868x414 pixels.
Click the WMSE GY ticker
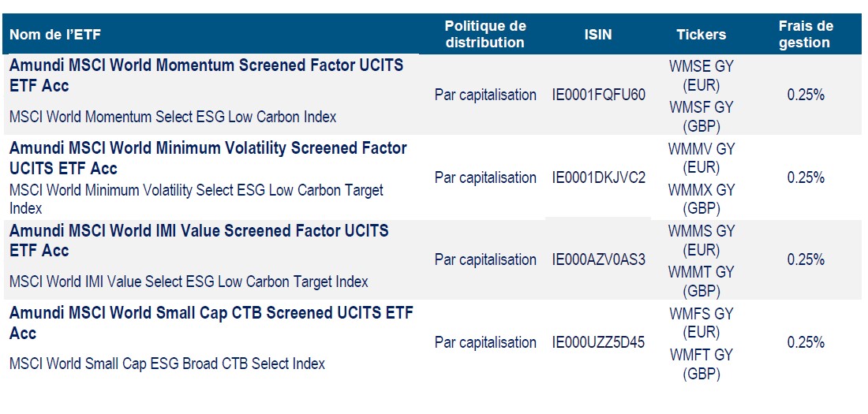click(x=701, y=67)
